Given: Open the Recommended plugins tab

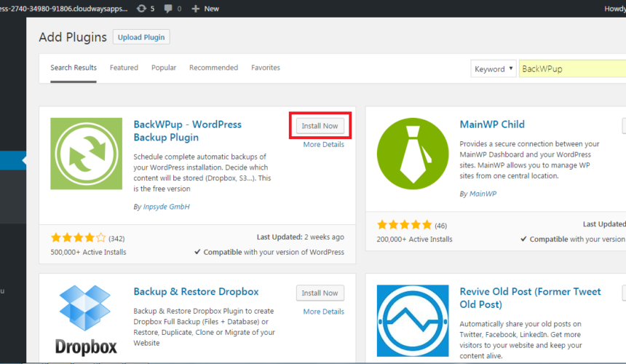Looking at the screenshot, I should click(x=213, y=68).
